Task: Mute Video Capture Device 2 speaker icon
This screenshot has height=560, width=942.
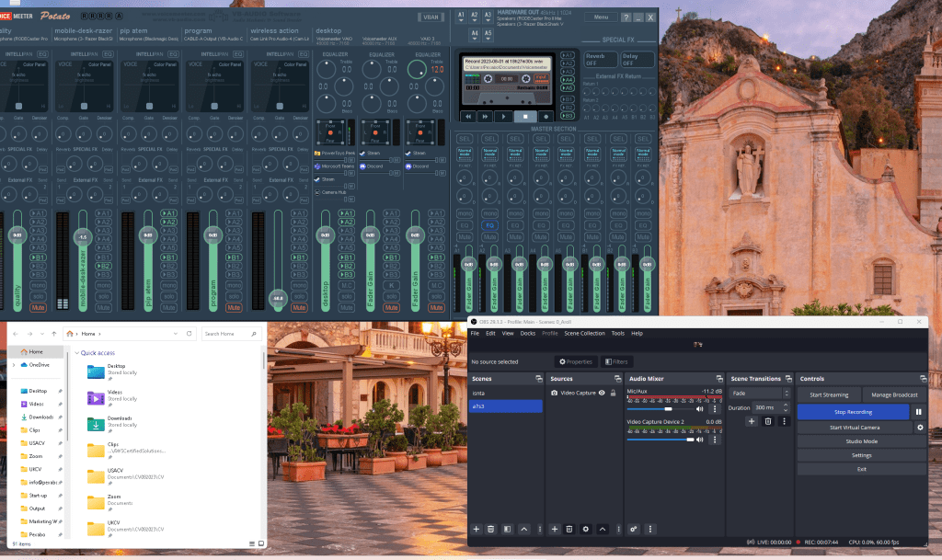Action: pos(699,440)
